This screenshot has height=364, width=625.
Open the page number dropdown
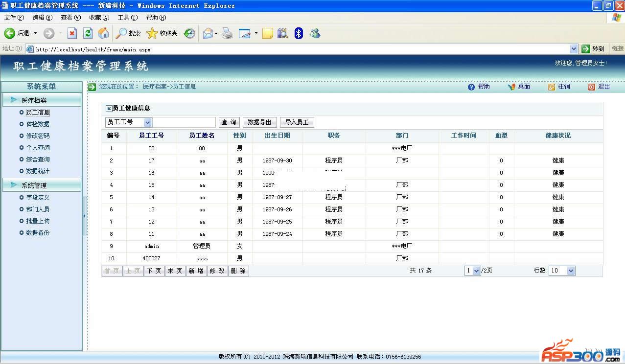(476, 271)
